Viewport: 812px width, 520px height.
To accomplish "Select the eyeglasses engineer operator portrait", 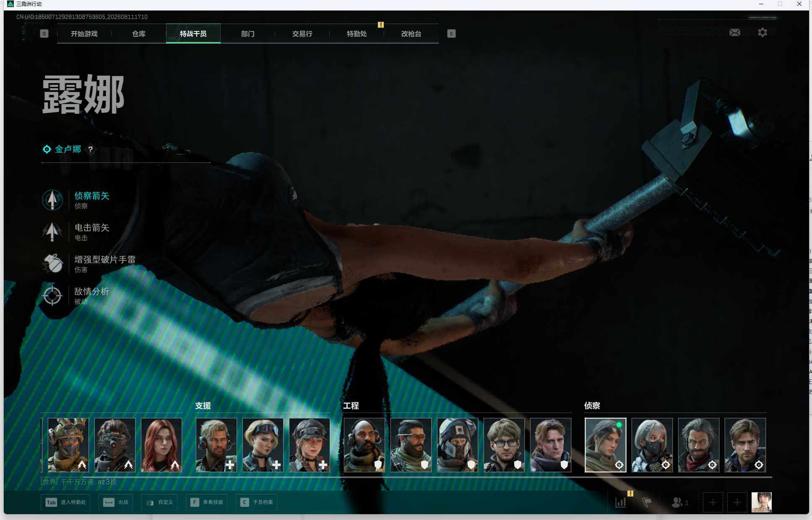I will click(x=504, y=445).
